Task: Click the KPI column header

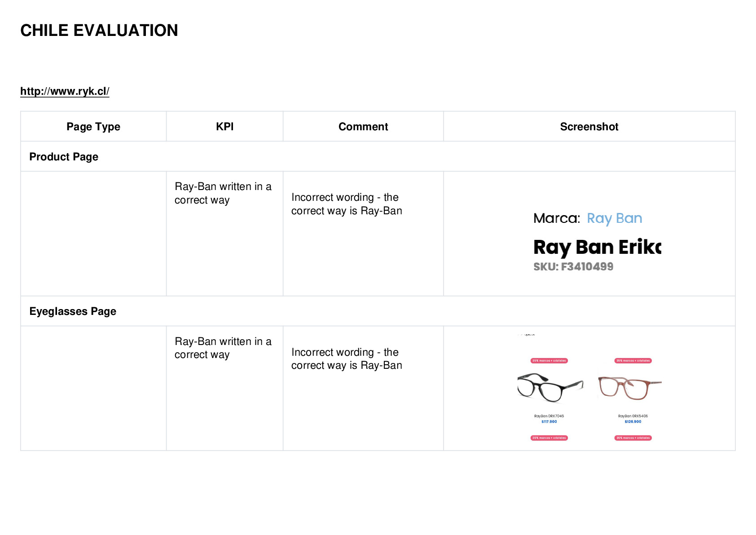Action: click(224, 127)
